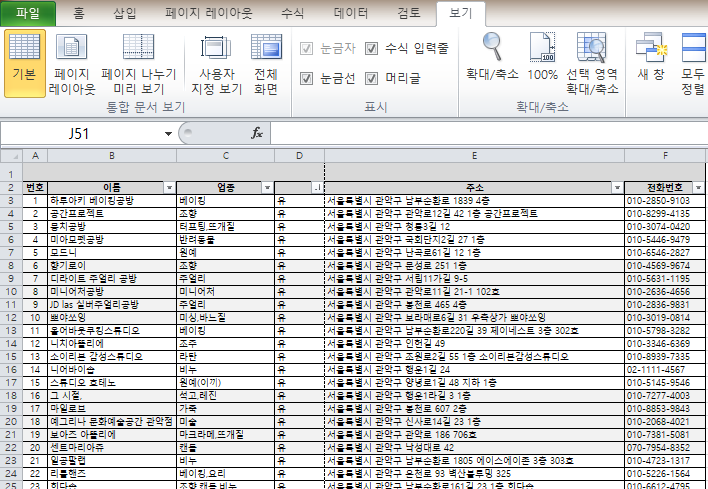Select cell 소이리븐 감성스튜디오 in name column

112,357
